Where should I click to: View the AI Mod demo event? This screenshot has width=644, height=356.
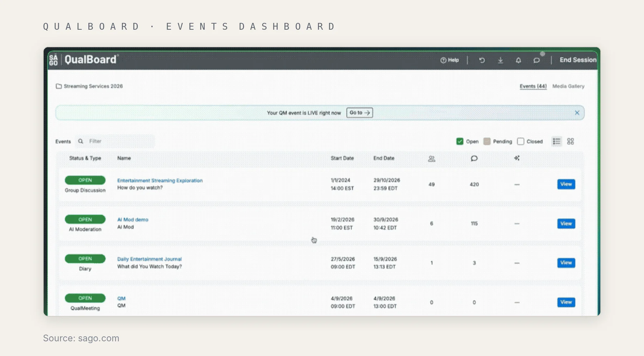pyautogui.click(x=566, y=224)
